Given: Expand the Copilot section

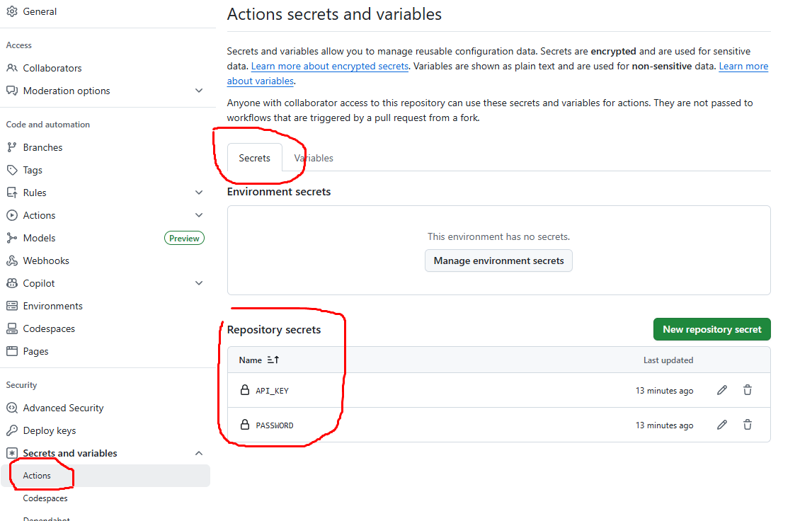Looking at the screenshot, I should click(199, 282).
